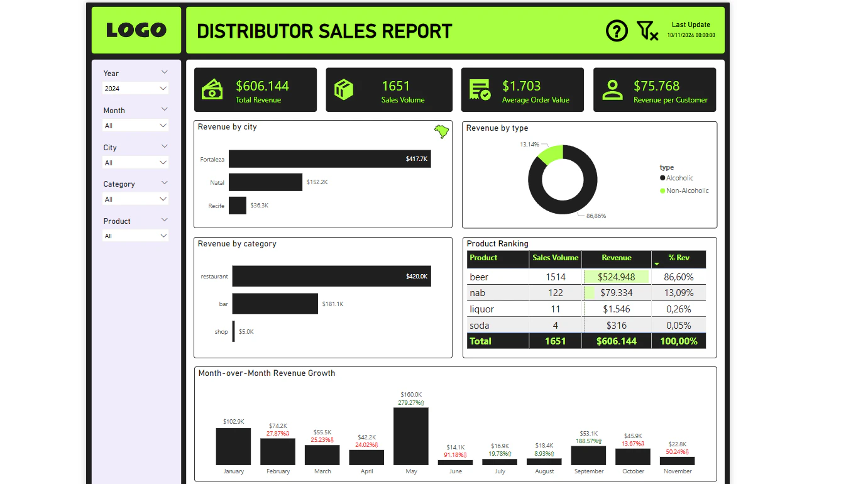This screenshot has width=868, height=484.
Task: Open the Month All dropdown
Action: tap(135, 126)
